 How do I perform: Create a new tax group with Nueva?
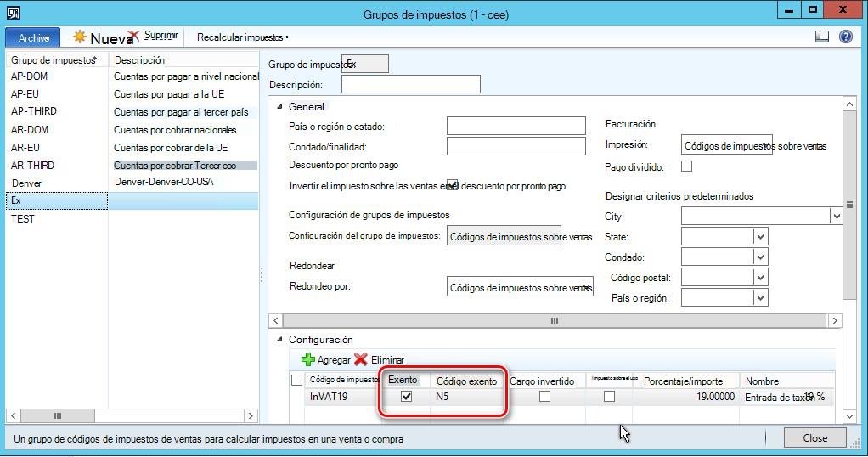[103, 37]
